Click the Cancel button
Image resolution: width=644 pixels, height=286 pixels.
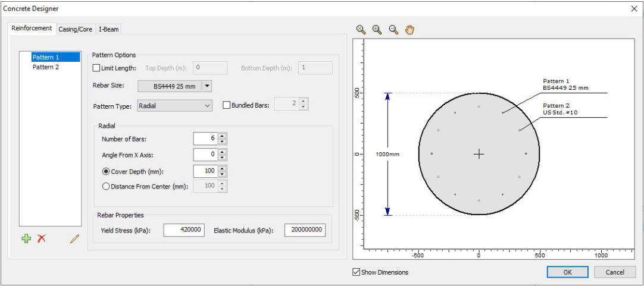click(615, 272)
